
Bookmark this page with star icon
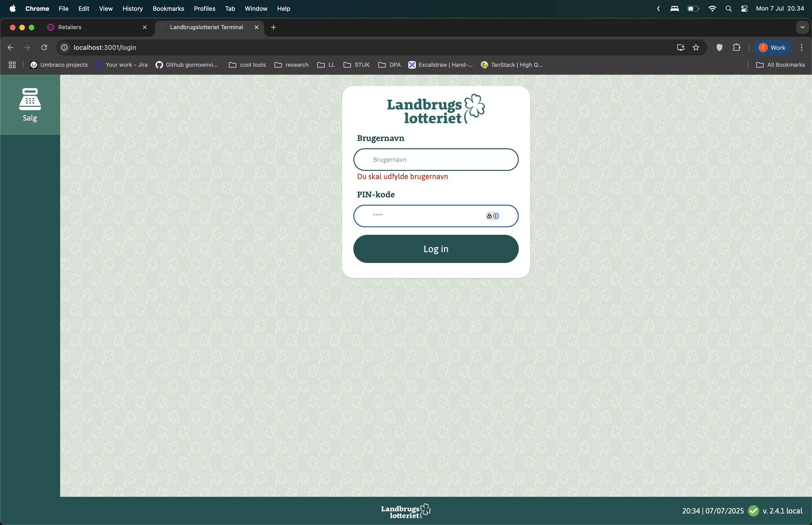coord(696,47)
